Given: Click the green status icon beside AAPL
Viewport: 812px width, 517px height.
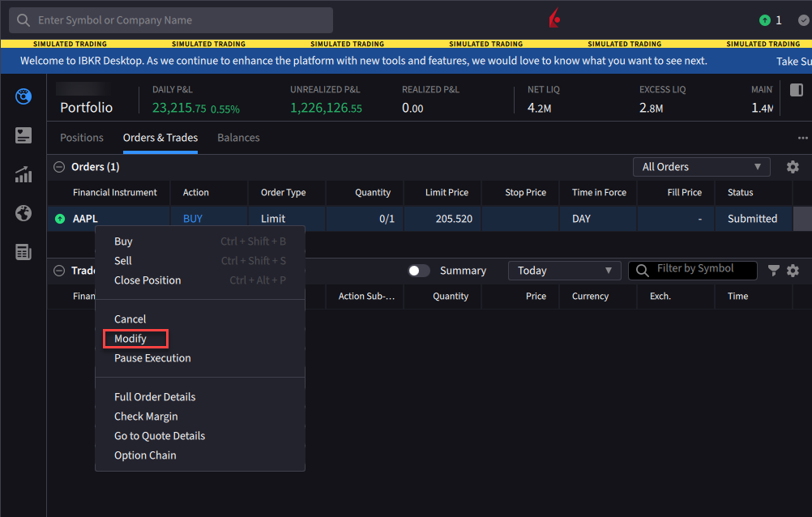Looking at the screenshot, I should point(60,219).
